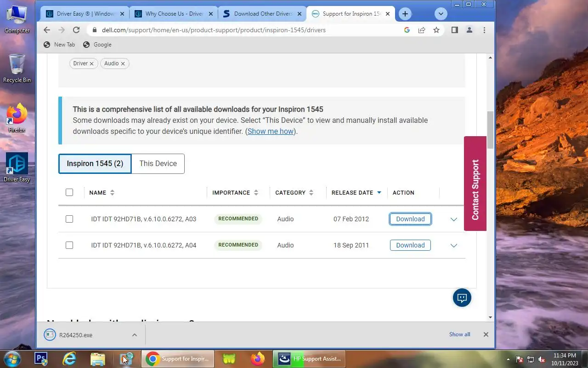Click the address bar URL
Screen dimensions: 588x368
tap(213, 30)
